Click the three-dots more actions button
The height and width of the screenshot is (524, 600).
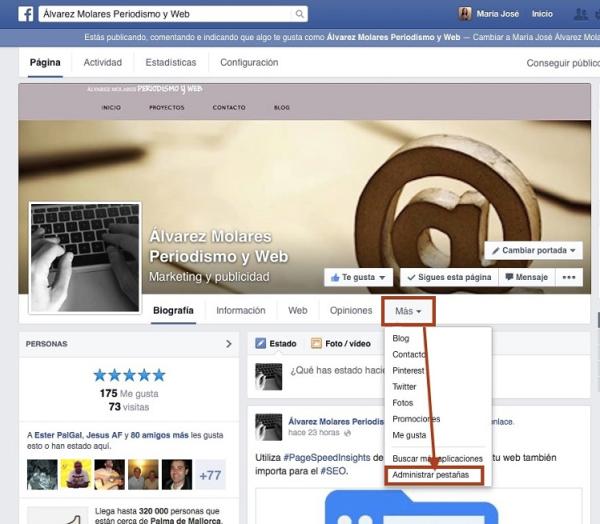[569, 277]
